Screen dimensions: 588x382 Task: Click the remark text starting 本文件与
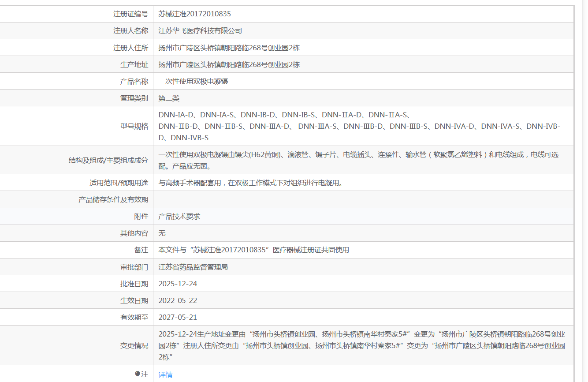click(x=254, y=250)
